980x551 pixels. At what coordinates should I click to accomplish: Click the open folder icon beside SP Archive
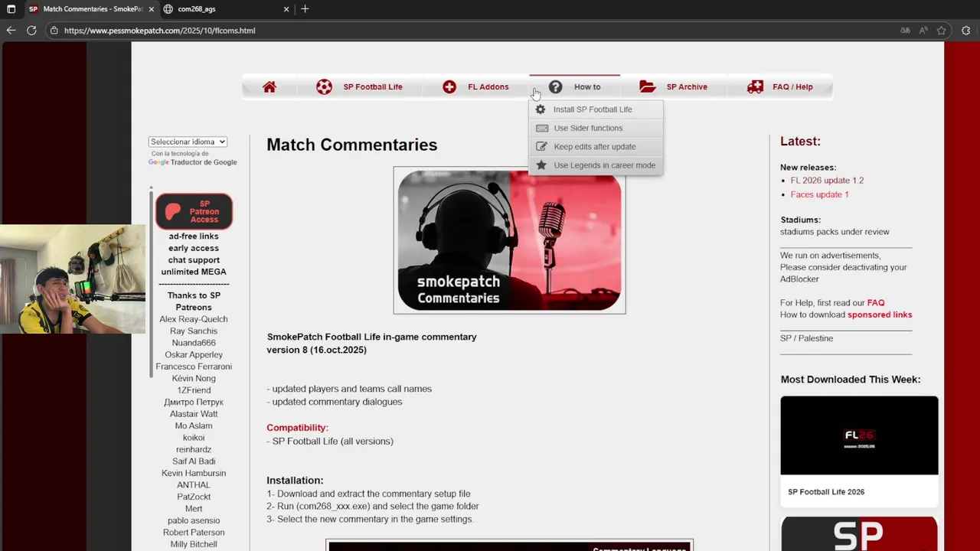point(648,87)
